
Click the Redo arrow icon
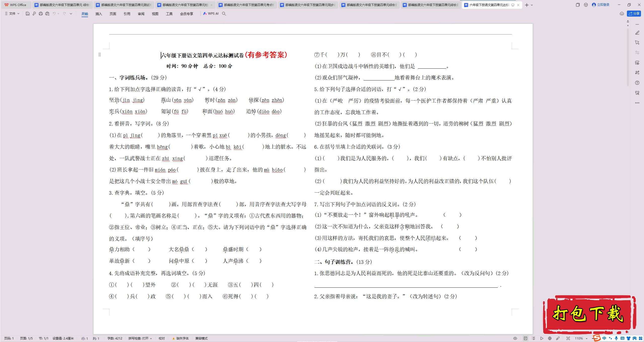click(x=64, y=14)
